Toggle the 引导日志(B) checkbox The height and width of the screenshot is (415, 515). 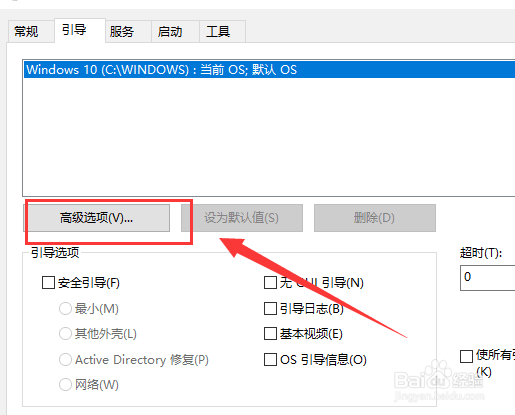(x=270, y=309)
